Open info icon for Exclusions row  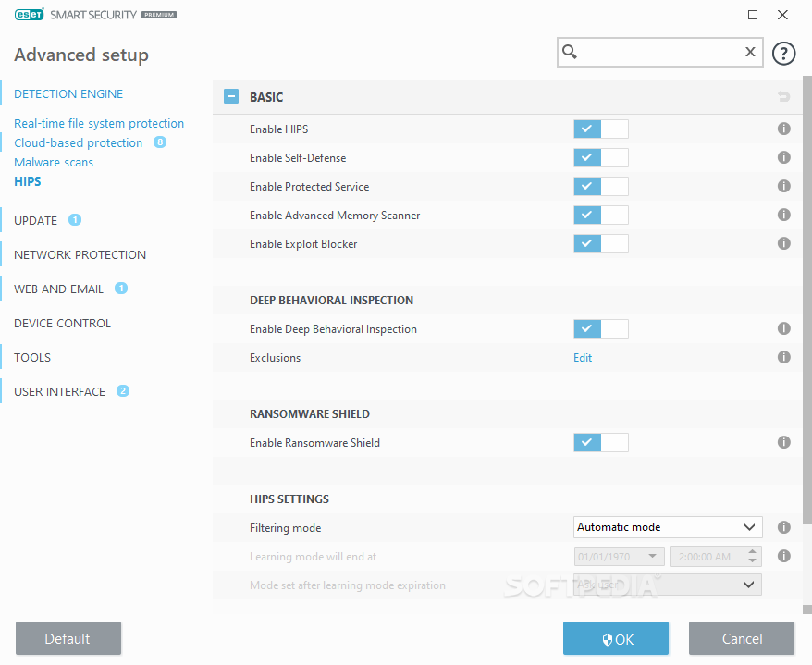coord(784,357)
